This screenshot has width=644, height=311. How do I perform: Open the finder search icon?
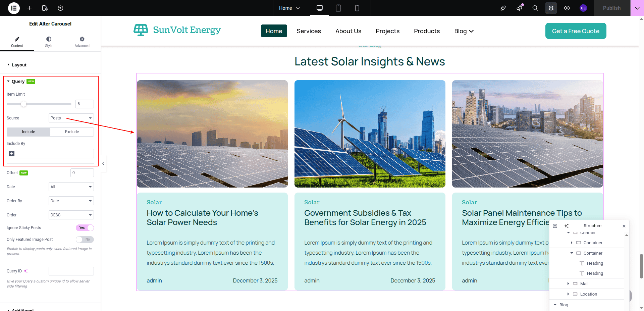(535, 8)
